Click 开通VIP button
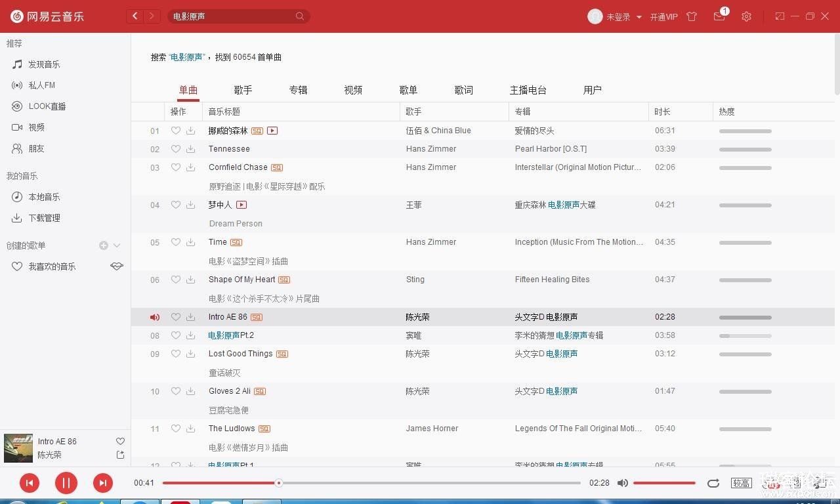This screenshot has height=504, width=840. pyautogui.click(x=664, y=17)
